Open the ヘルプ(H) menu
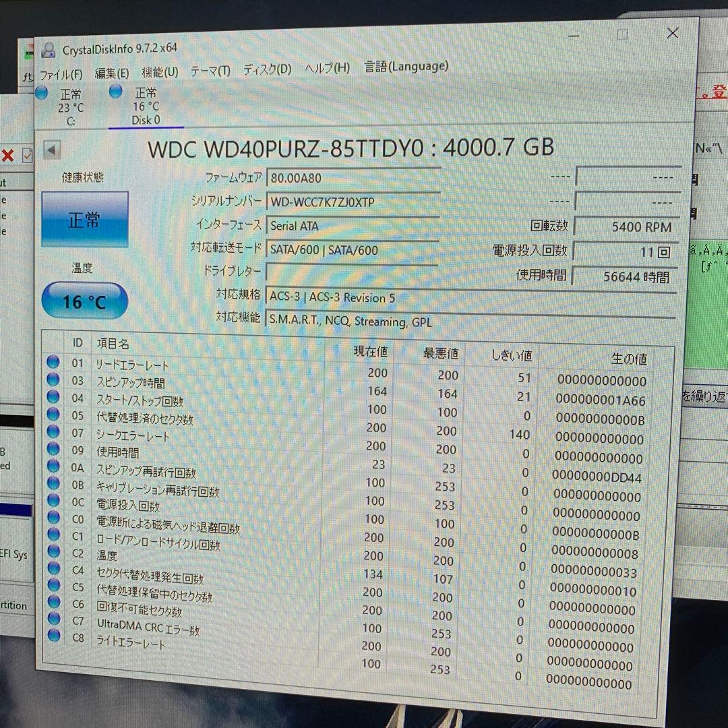Image resolution: width=728 pixels, height=728 pixels. (x=328, y=68)
